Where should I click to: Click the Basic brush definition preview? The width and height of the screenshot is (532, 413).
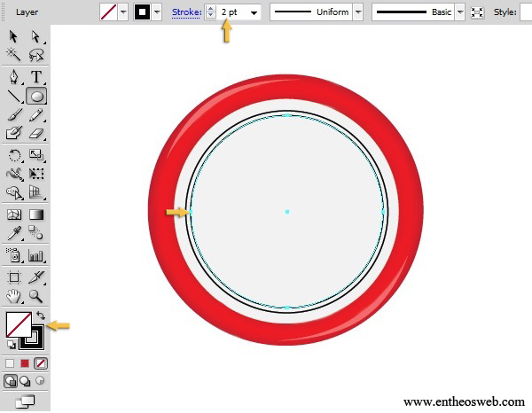tap(413, 12)
